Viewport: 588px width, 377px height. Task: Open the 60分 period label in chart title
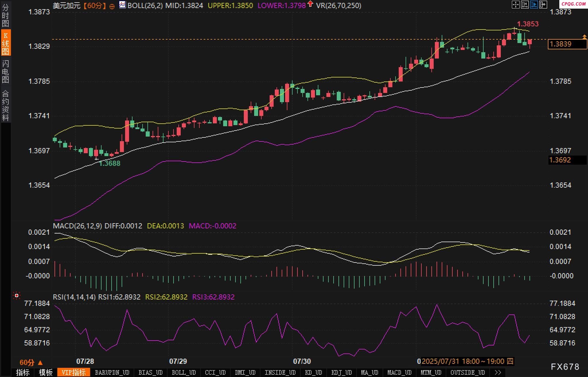pyautogui.click(x=95, y=5)
